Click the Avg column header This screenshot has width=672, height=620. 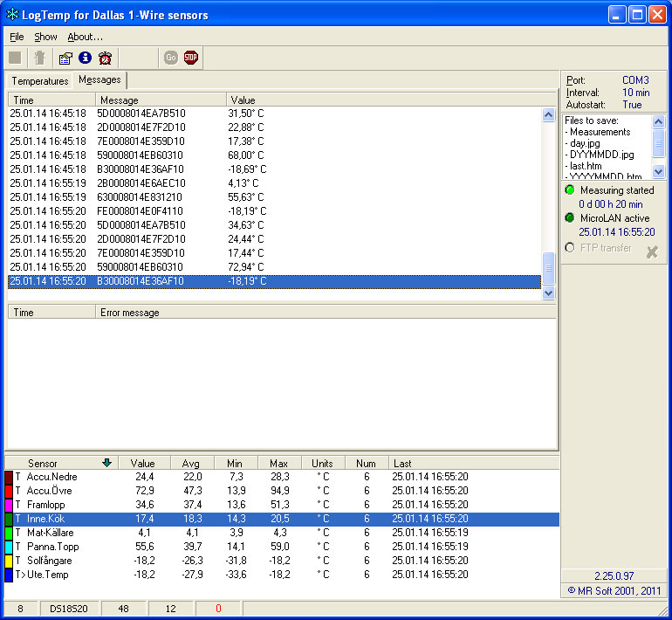coord(192,463)
